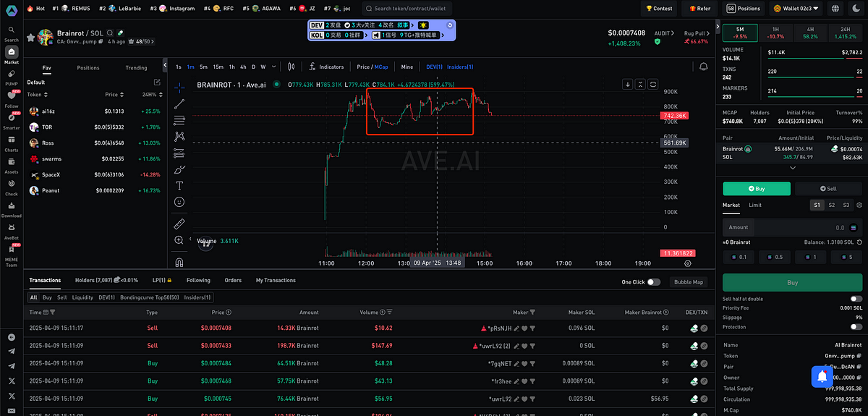Viewport: 868px width, 416px height.
Task: Enable Sell half at double
Action: point(856,299)
